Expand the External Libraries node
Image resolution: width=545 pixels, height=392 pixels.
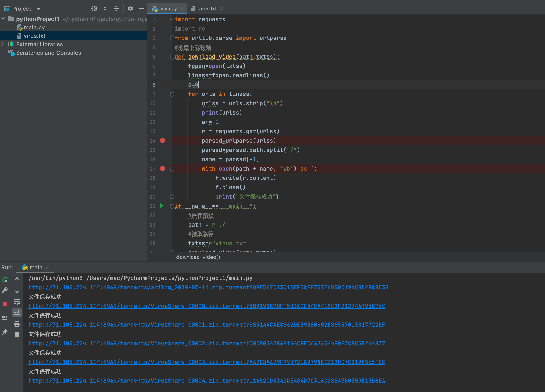coord(3,44)
